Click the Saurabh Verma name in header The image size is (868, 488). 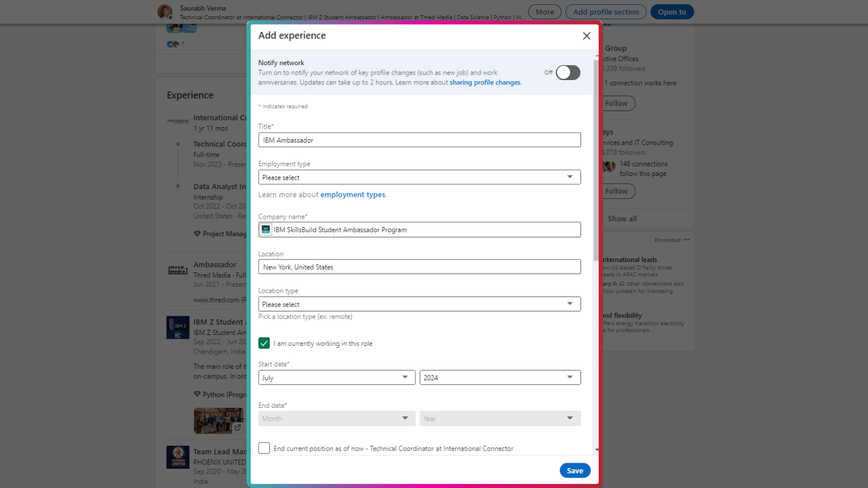coord(203,8)
